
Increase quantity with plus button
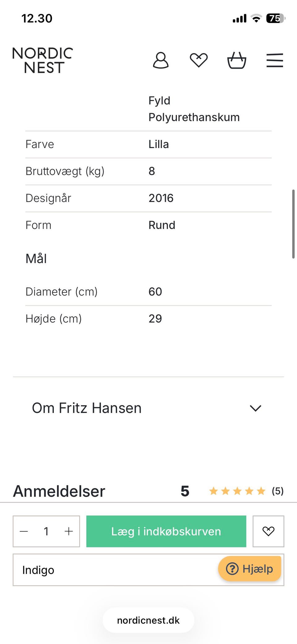(69, 531)
